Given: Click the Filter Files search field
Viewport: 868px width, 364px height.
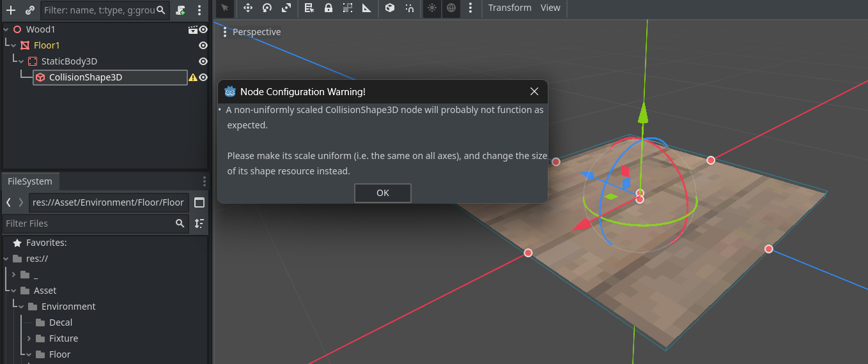Looking at the screenshot, I should pos(87,224).
